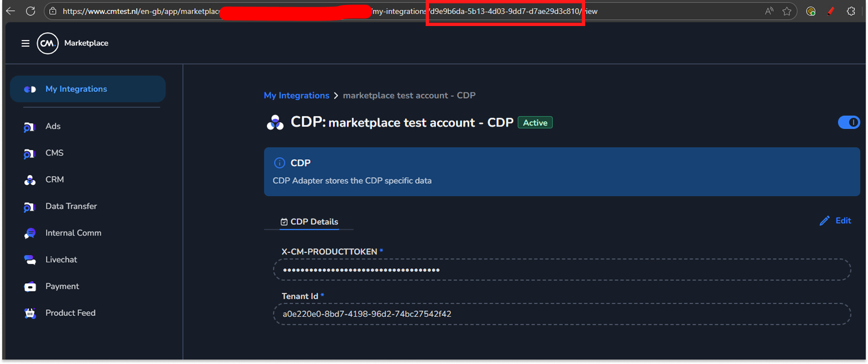Click the Marketplace header title
868x364 pixels.
(x=86, y=43)
